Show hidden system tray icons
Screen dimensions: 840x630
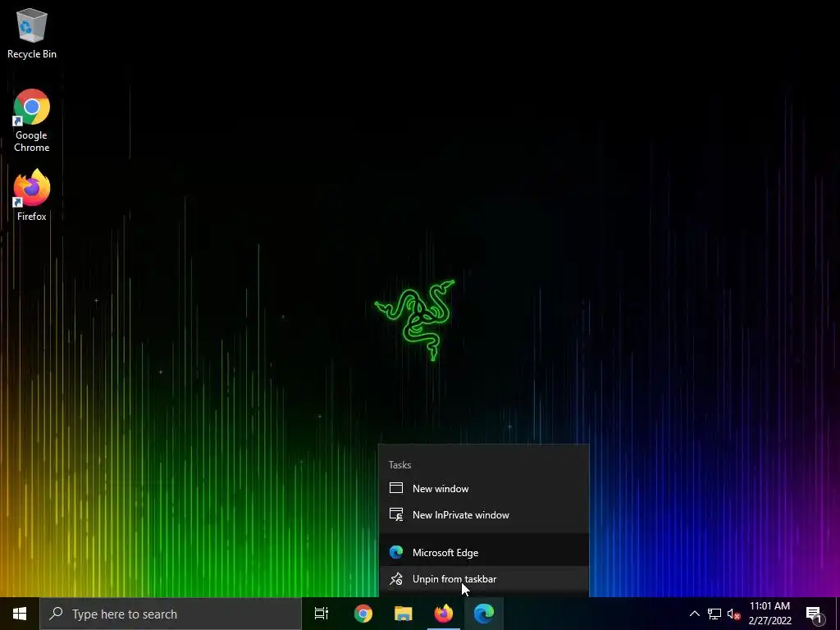click(694, 614)
